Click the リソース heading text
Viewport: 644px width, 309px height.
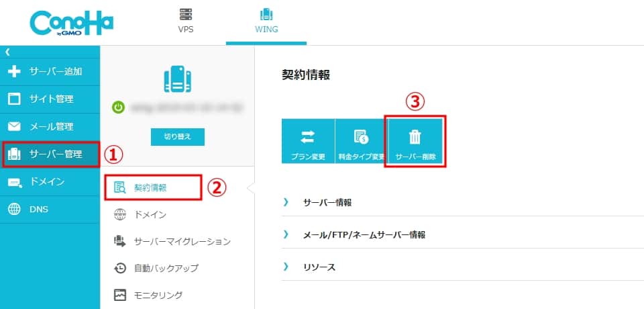(x=319, y=267)
